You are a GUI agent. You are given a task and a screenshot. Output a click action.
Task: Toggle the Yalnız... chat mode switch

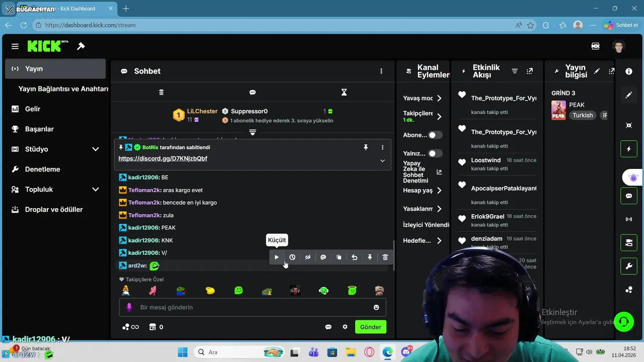tap(435, 153)
